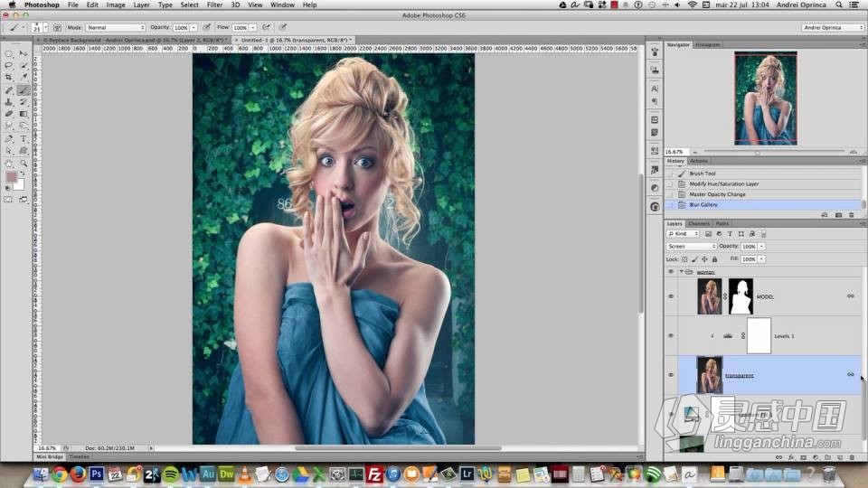Switch to the Histogram tab
The height and width of the screenshot is (488, 868).
click(707, 45)
